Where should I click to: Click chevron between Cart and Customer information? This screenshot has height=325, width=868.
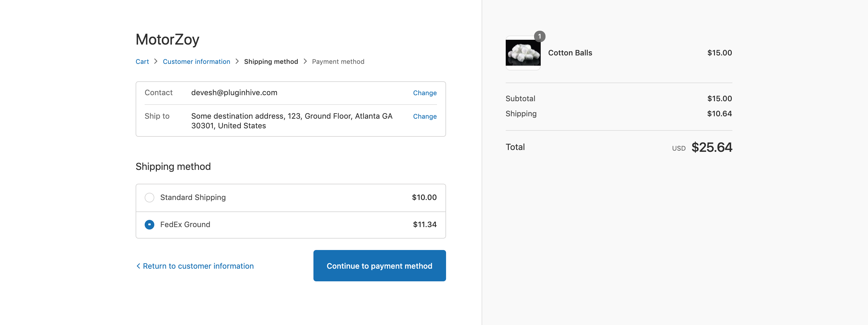(x=156, y=61)
